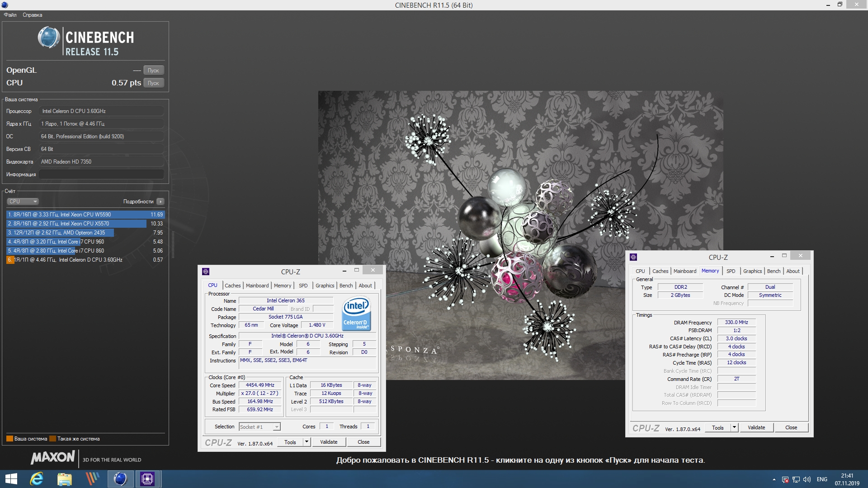Select the Intel Xeon CPU X5570 ranking row

[x=85, y=224]
